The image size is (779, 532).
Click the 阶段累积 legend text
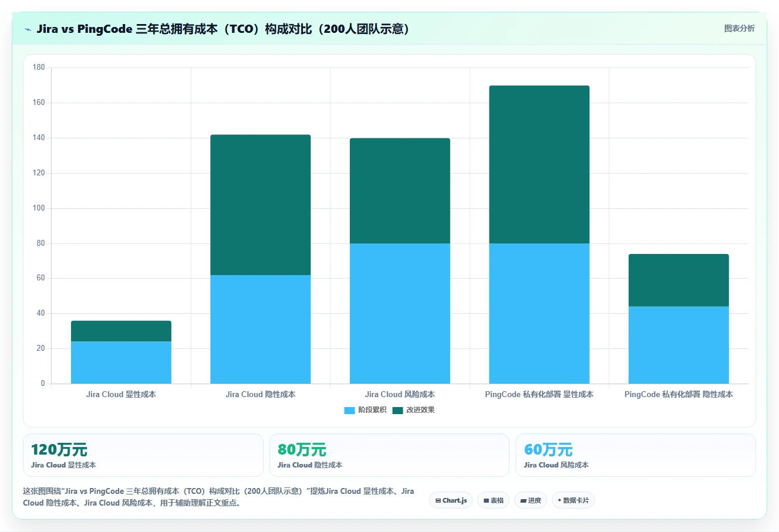pyautogui.click(x=372, y=410)
